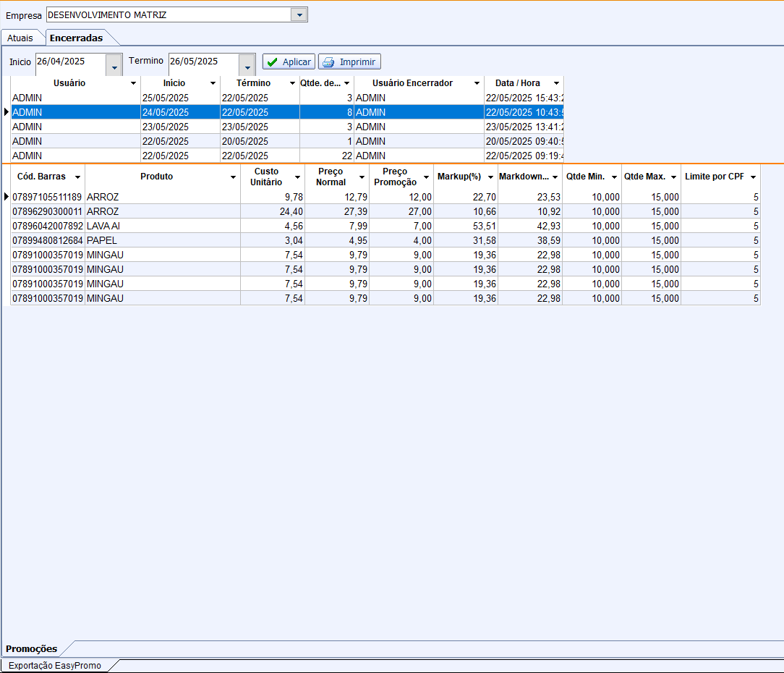Viewport: 784px width, 673px height.
Task: Open the Empresa company dropdown
Action: pos(299,15)
